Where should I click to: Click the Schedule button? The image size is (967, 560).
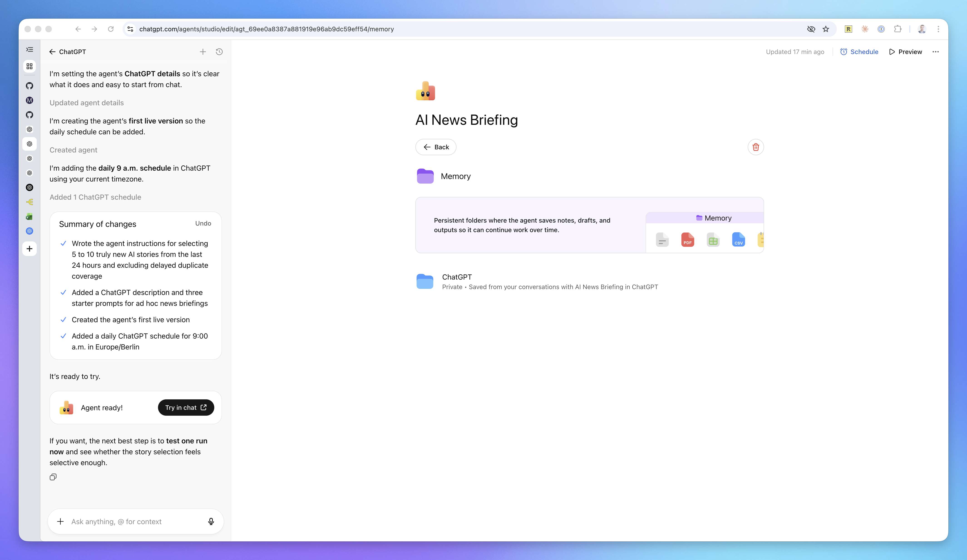pyautogui.click(x=859, y=52)
